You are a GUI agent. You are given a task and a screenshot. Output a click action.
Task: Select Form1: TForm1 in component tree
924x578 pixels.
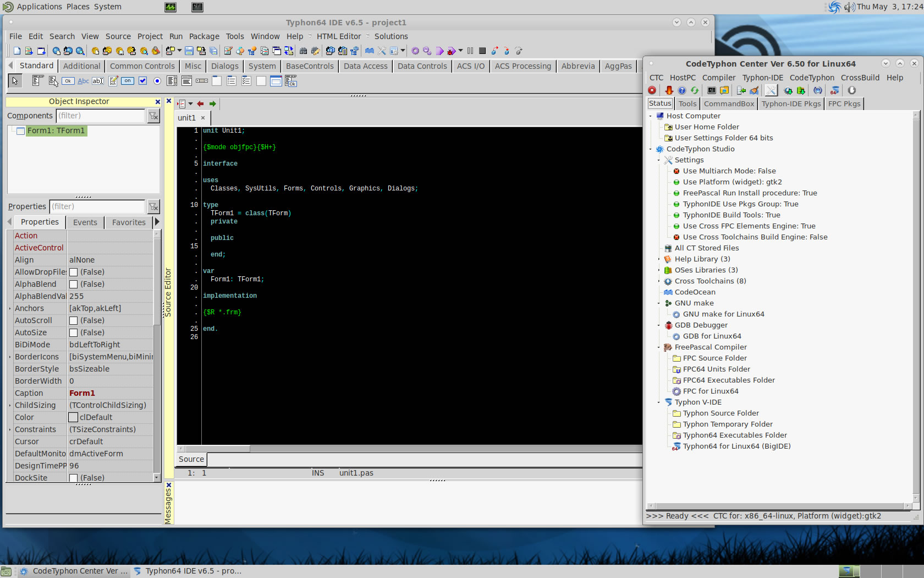click(x=56, y=130)
